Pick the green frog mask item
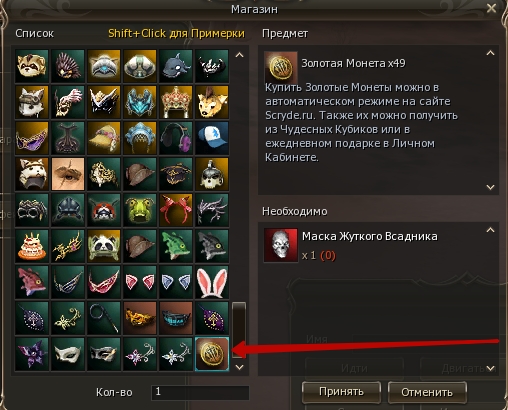The image size is (508, 410). pyautogui.click(x=140, y=210)
